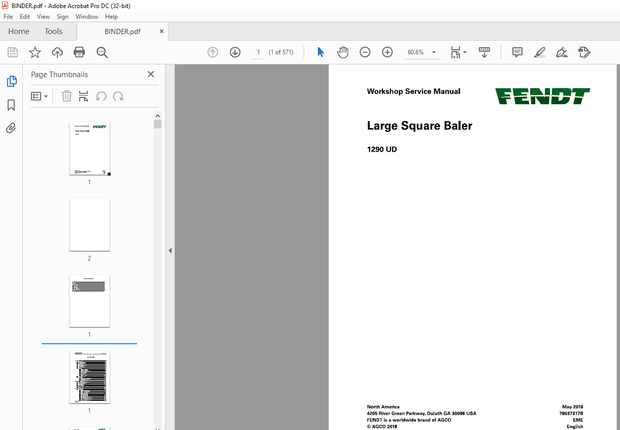Zoom out with minus icon
This screenshot has width=620, height=430.
[x=365, y=52]
